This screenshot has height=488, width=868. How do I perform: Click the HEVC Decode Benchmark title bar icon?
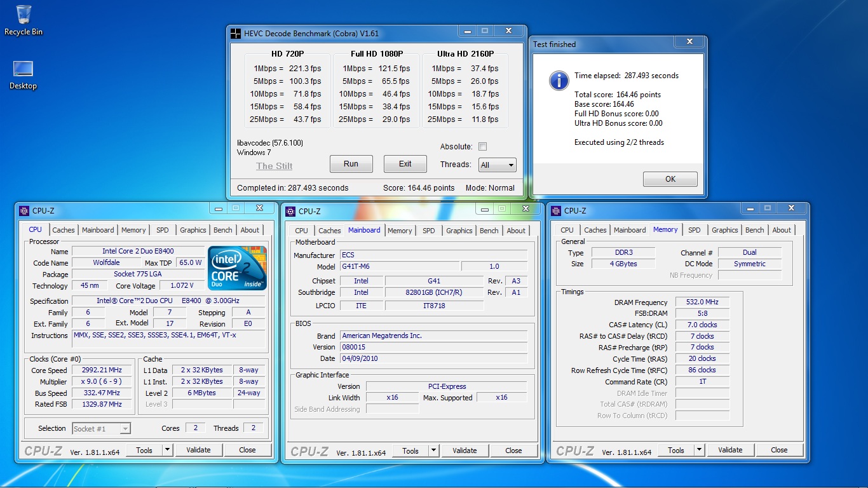coord(236,34)
